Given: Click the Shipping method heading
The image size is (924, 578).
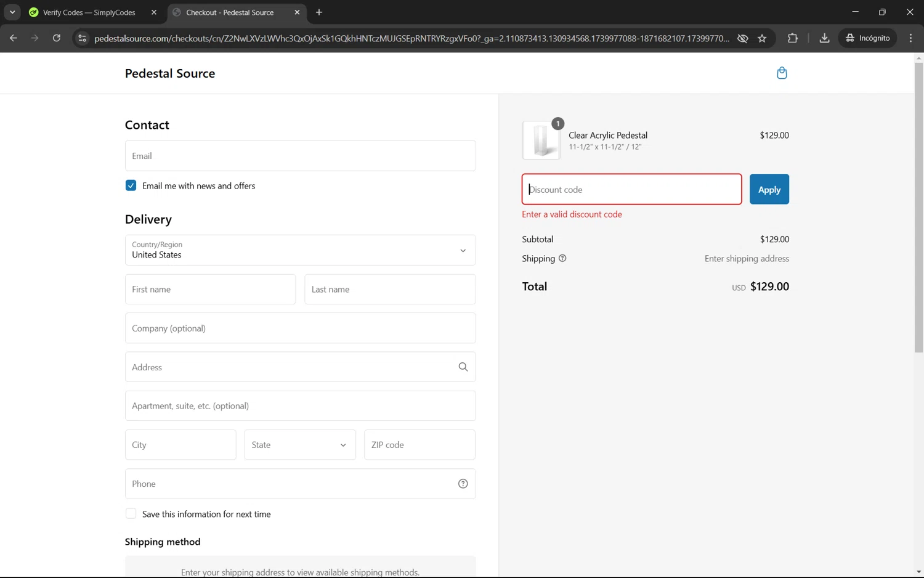Looking at the screenshot, I should [163, 542].
